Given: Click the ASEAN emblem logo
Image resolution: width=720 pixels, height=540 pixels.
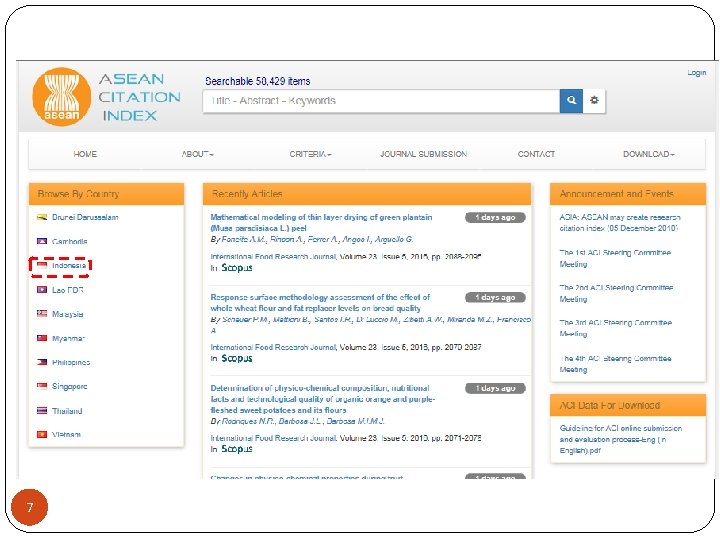Looking at the screenshot, I should 62,97.
